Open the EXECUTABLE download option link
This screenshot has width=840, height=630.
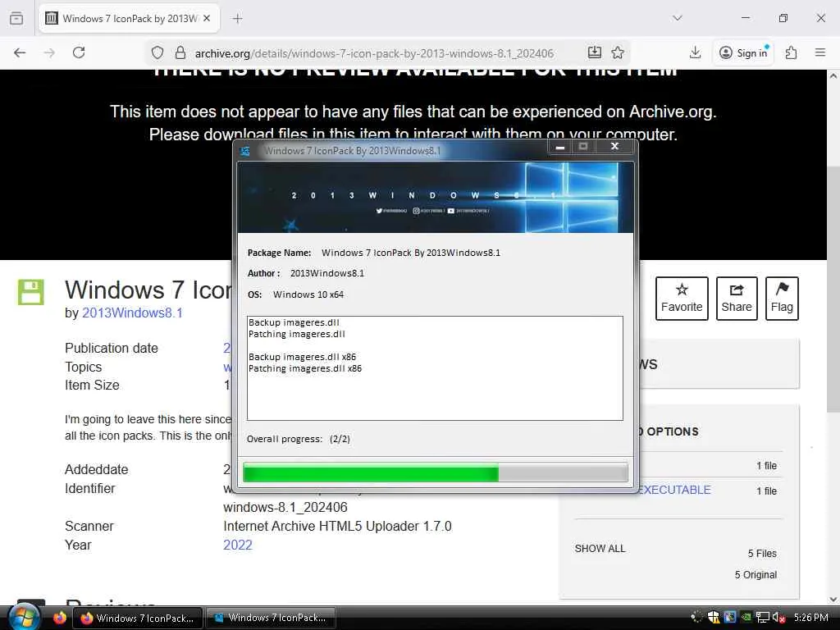click(675, 490)
